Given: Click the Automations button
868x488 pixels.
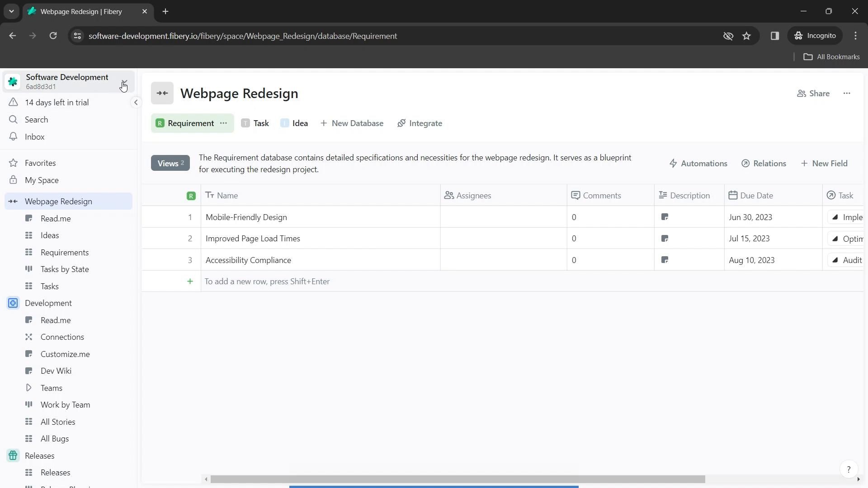Looking at the screenshot, I should 698,164.
